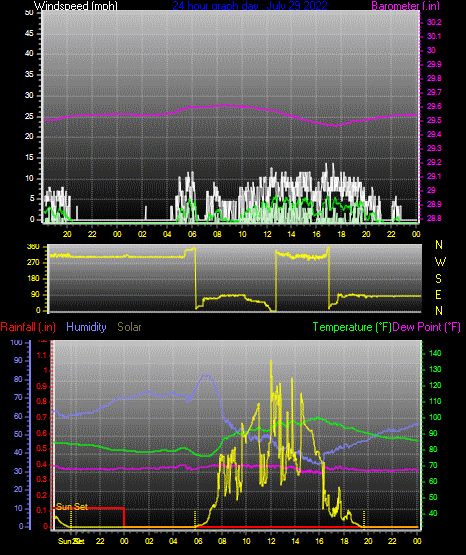The height and width of the screenshot is (555, 466).
Task: Click the 'Temperature (°F)' legend label
Action: [352, 327]
